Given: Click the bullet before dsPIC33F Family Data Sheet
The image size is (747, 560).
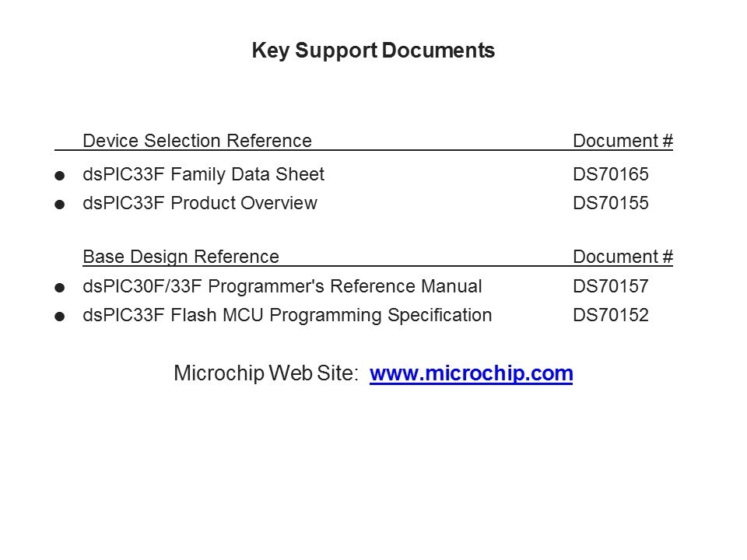Looking at the screenshot, I should tap(60, 177).
